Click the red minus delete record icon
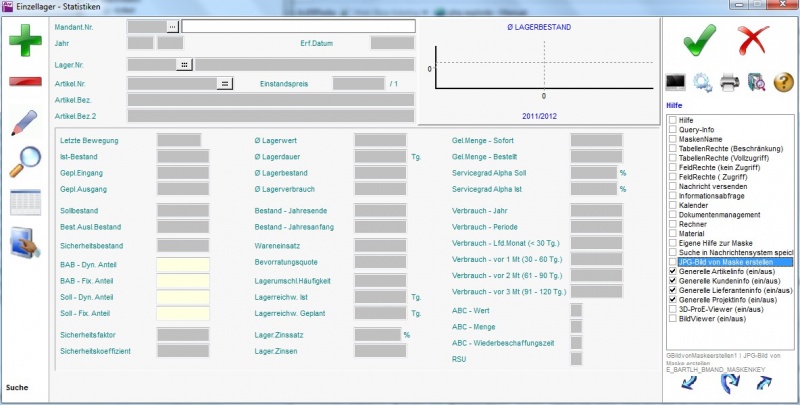The width and height of the screenshot is (800, 405). tap(24, 82)
